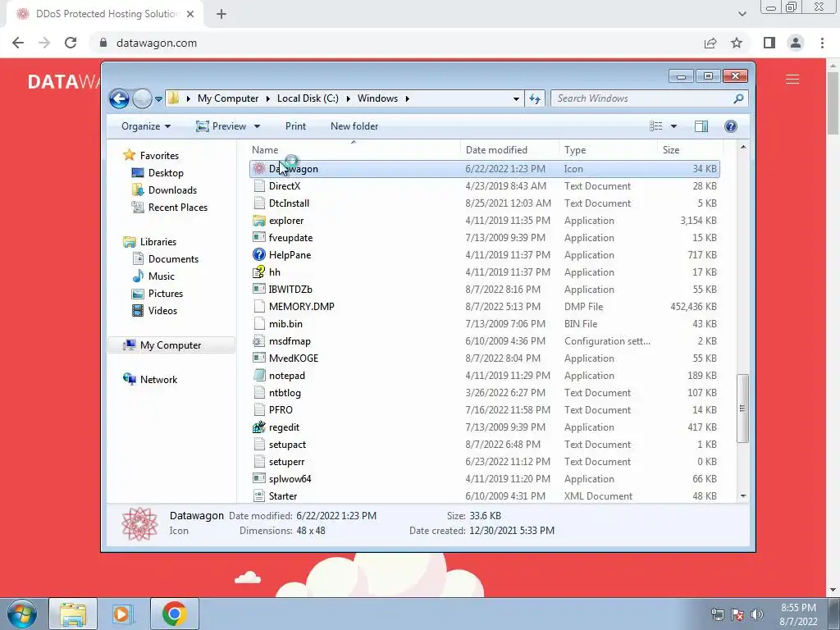Select the msdfmap configuration file icon
Screen dimensions: 840x630
click(x=259, y=341)
